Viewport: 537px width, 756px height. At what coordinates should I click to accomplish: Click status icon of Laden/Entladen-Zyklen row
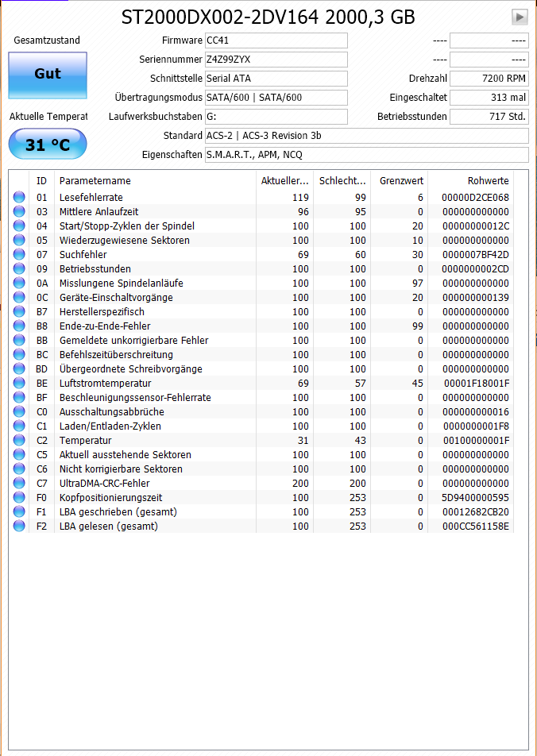point(19,426)
